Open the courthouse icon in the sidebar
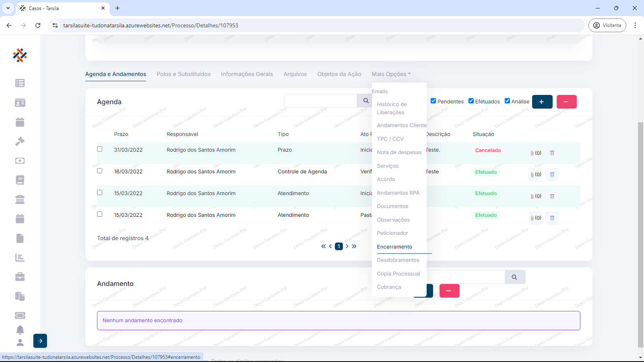This screenshot has width=644, height=362. (x=20, y=199)
